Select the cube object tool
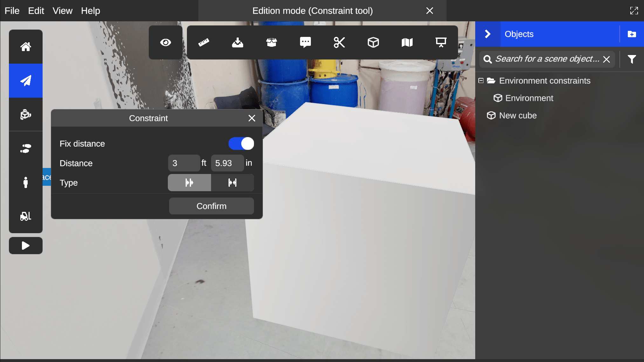 click(x=373, y=42)
